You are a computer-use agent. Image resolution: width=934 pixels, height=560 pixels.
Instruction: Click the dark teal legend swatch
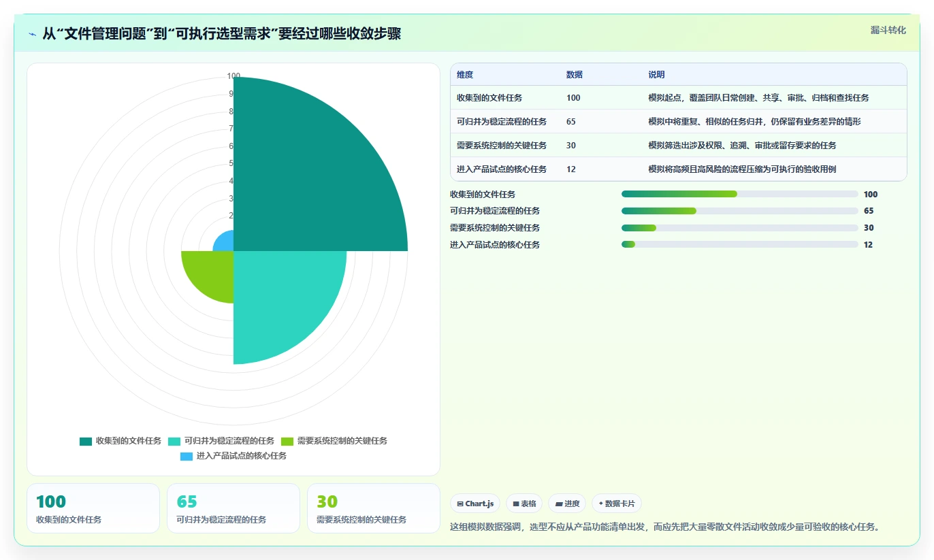[86, 441]
